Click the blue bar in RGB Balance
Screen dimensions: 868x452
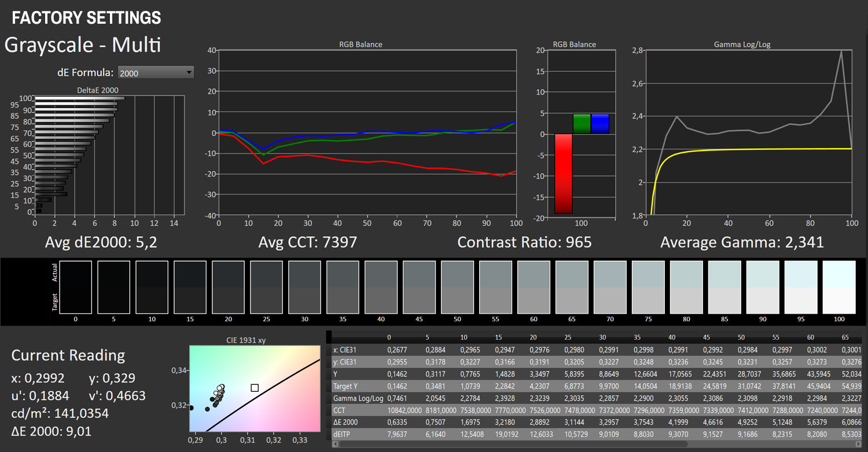tap(600, 124)
